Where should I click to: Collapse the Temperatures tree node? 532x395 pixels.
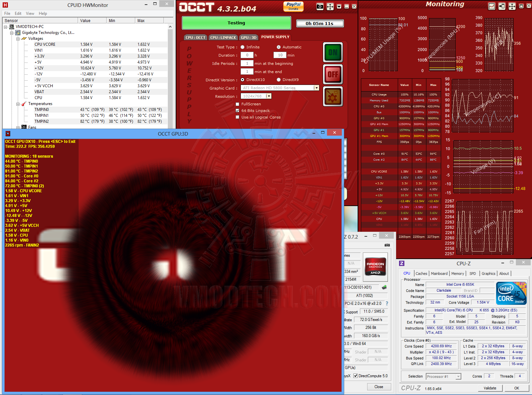[18, 104]
